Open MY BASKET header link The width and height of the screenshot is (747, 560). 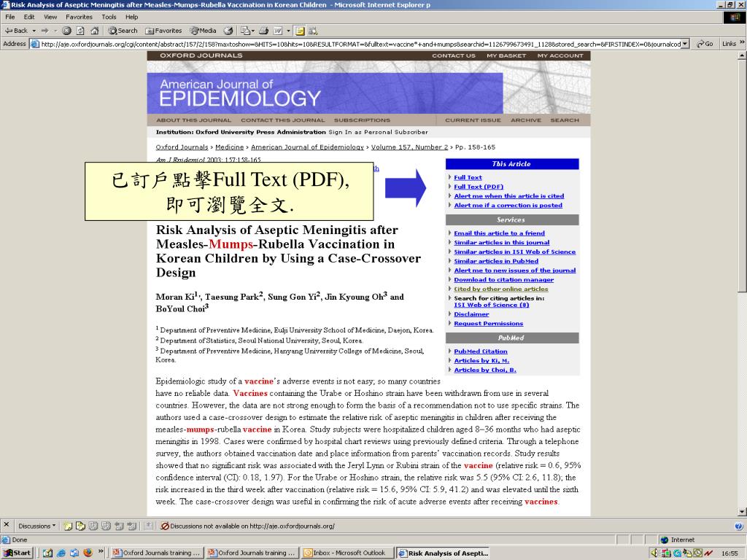click(506, 55)
